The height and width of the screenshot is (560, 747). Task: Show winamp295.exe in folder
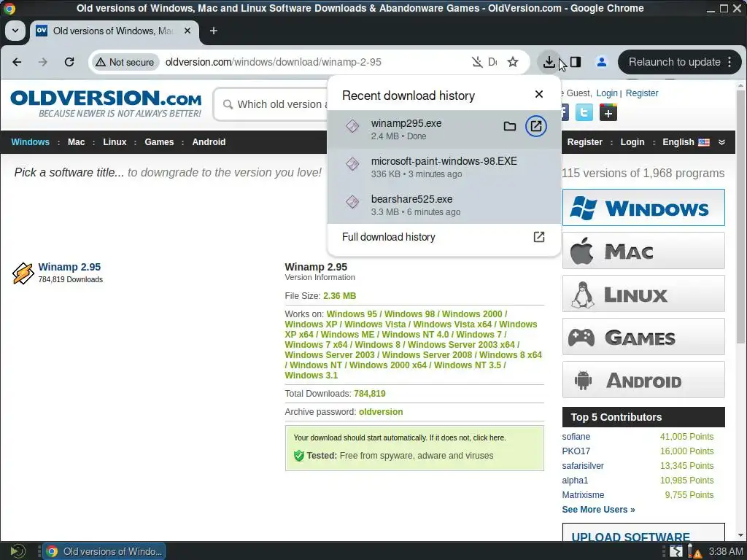pyautogui.click(x=510, y=126)
